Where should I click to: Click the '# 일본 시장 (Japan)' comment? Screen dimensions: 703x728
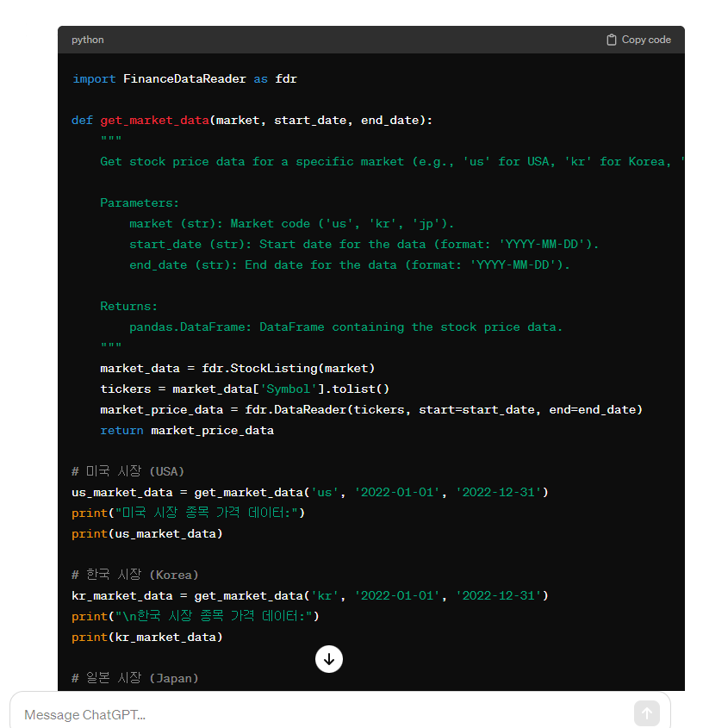pyautogui.click(x=135, y=678)
